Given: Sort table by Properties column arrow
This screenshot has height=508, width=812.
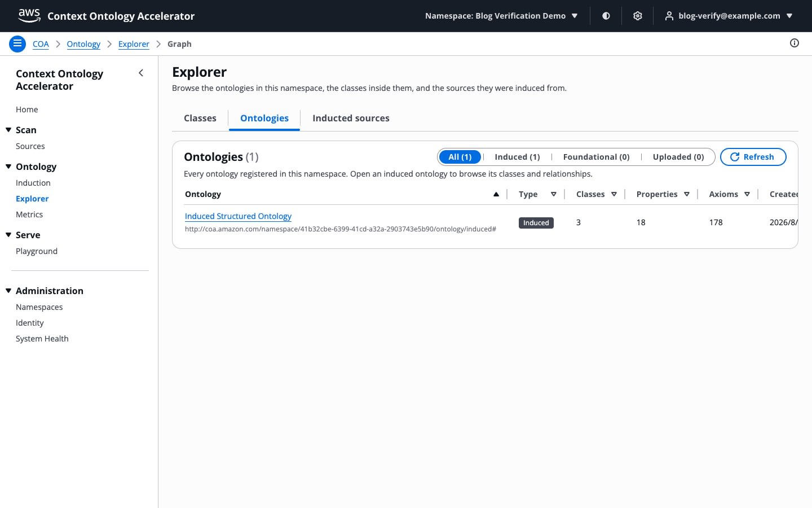Looking at the screenshot, I should 687,194.
